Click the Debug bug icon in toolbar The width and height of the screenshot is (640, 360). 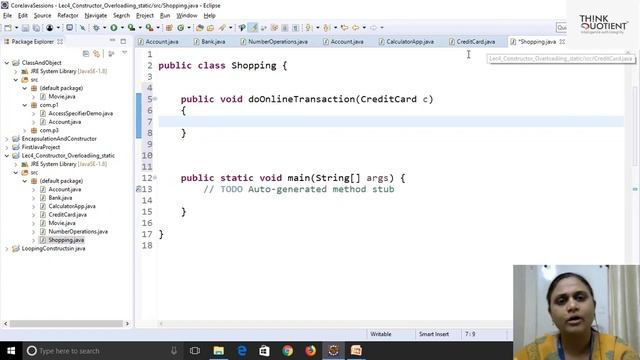(x=96, y=28)
